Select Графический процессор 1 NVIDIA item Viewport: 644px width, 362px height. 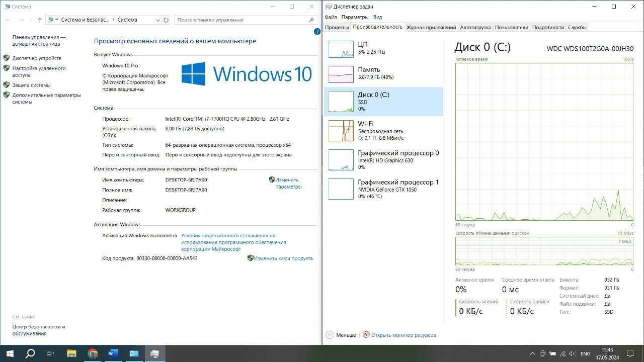[x=384, y=189]
